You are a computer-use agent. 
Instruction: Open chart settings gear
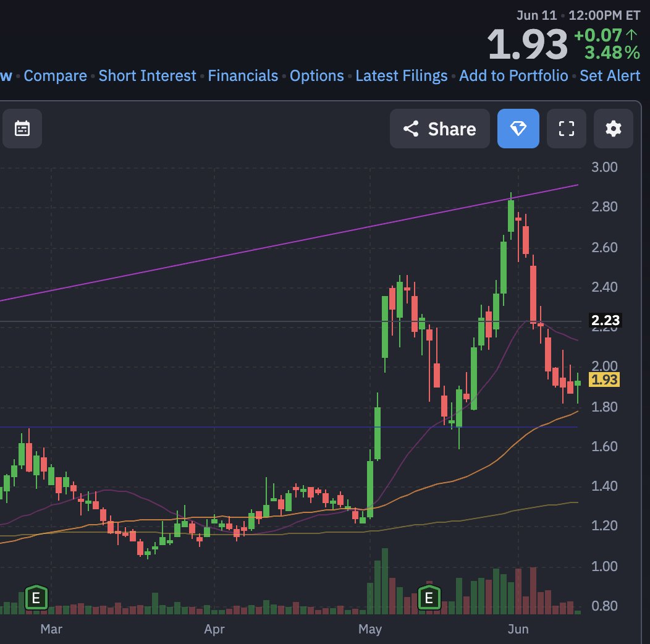(x=614, y=129)
